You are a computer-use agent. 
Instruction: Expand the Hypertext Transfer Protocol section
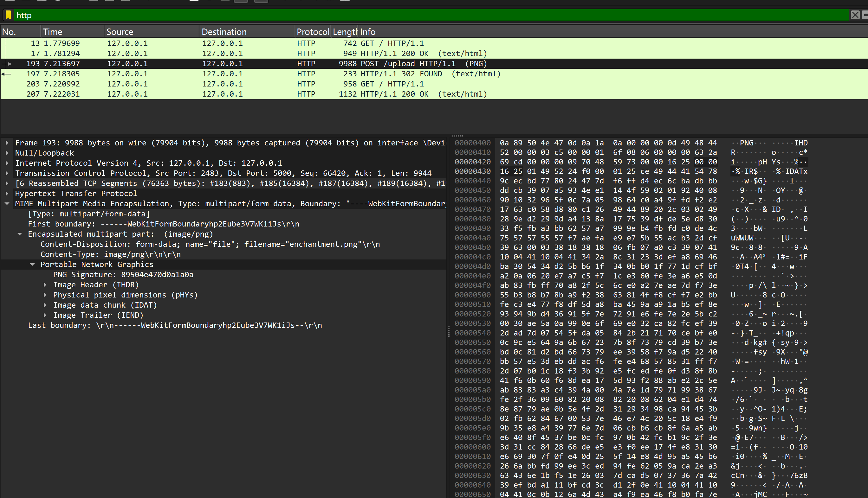(x=7, y=194)
